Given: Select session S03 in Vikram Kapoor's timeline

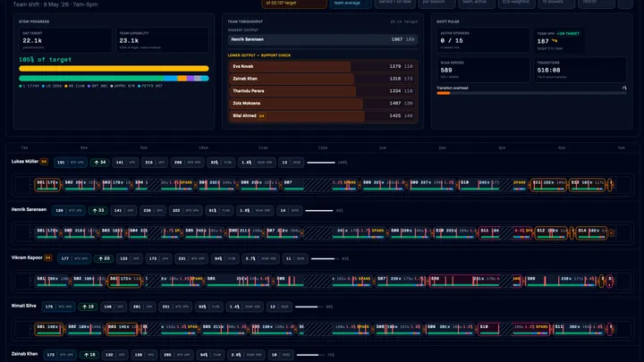Looking at the screenshot, I should point(124,281).
